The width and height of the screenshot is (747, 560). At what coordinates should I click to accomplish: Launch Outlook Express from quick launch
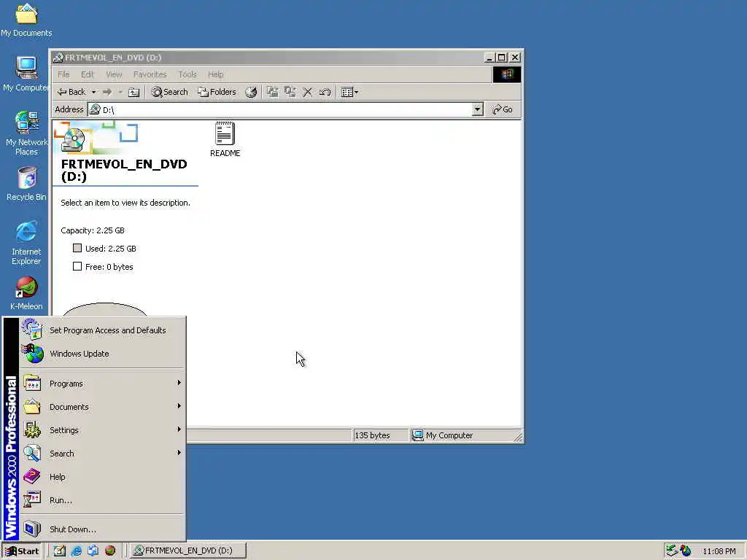pyautogui.click(x=93, y=551)
